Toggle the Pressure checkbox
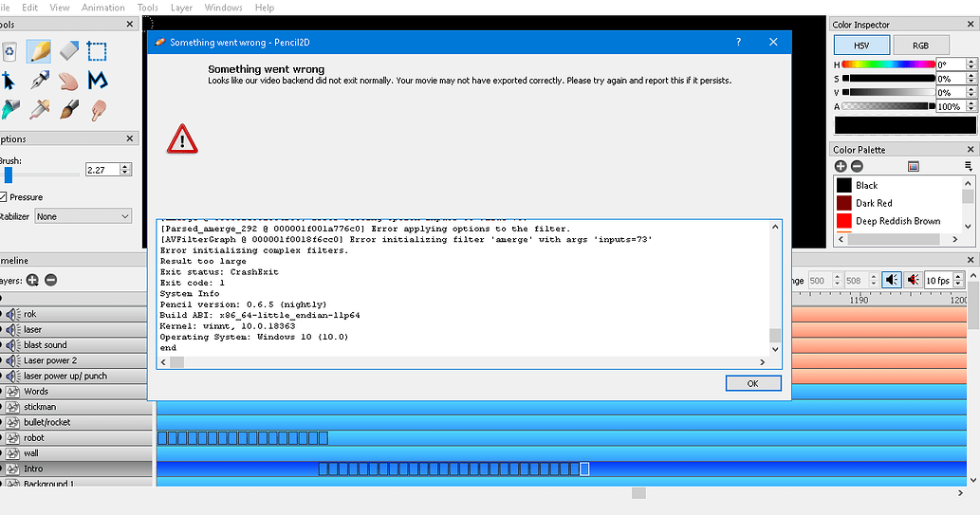This screenshot has width=980, height=515. [x=3, y=197]
